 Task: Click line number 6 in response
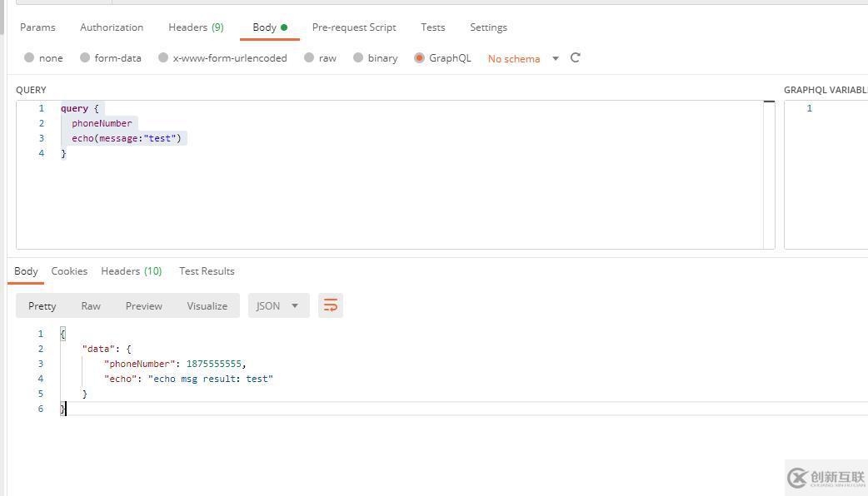pos(41,409)
